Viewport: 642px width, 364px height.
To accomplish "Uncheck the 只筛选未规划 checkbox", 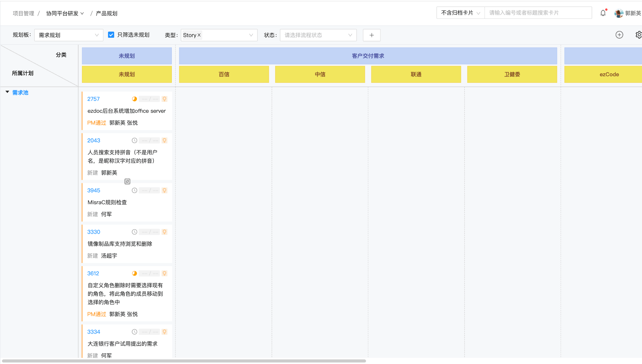I will coord(111,35).
